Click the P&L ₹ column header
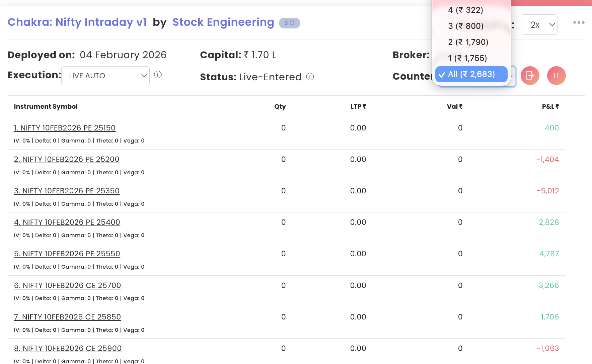Image resolution: width=592 pixels, height=364 pixels. pyautogui.click(x=550, y=106)
